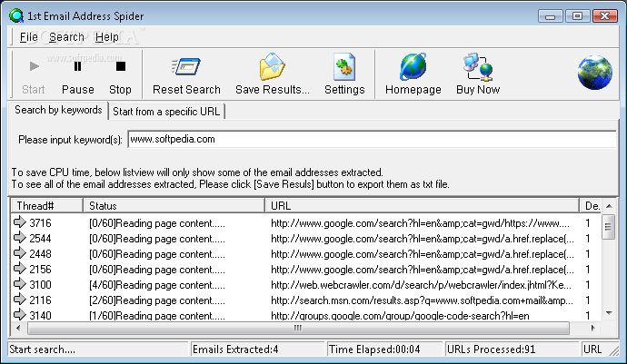This screenshot has width=627, height=364.
Task: Open Save Results folder icon
Action: click(272, 66)
